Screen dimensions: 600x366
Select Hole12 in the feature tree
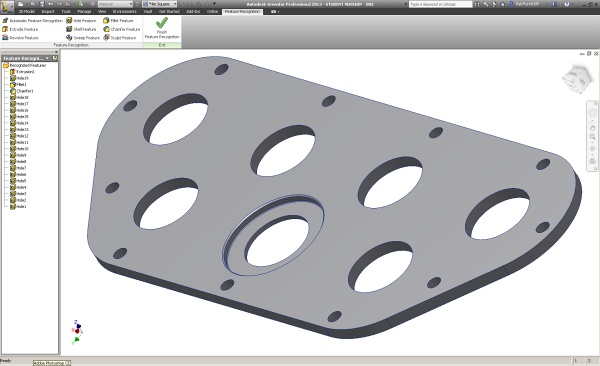[x=20, y=136]
